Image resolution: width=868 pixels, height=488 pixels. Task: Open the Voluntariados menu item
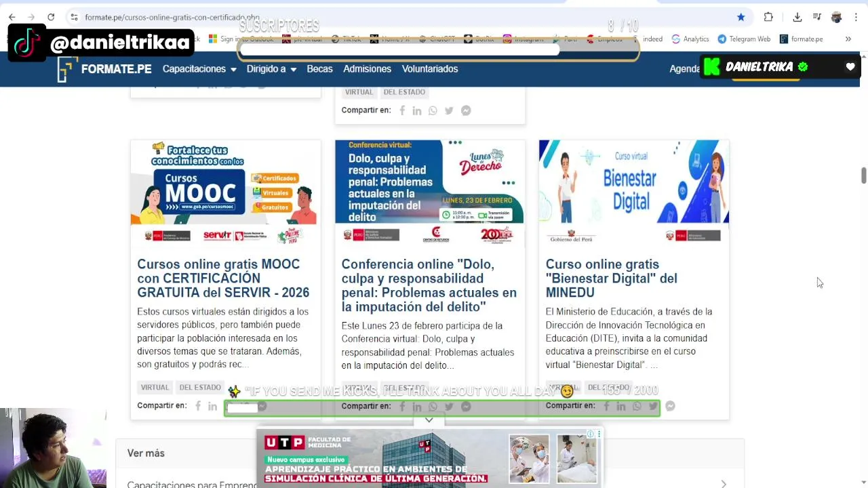(x=430, y=69)
